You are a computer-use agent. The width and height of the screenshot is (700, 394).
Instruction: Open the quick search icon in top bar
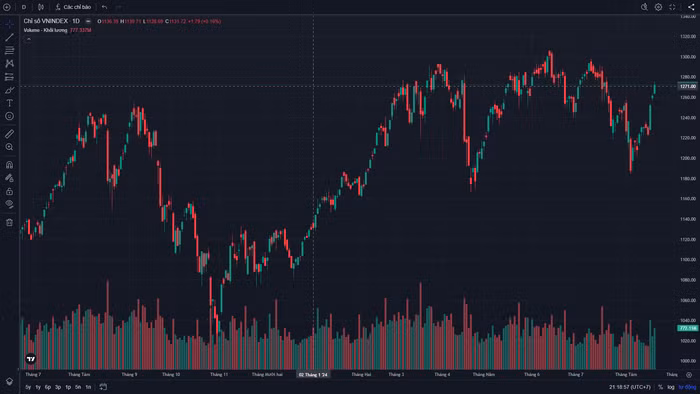pyautogui.click(x=644, y=7)
